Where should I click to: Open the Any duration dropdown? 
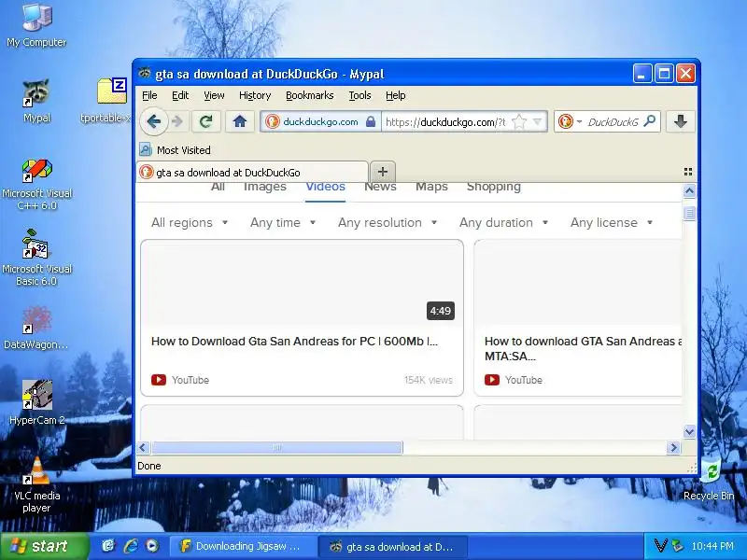coord(503,222)
